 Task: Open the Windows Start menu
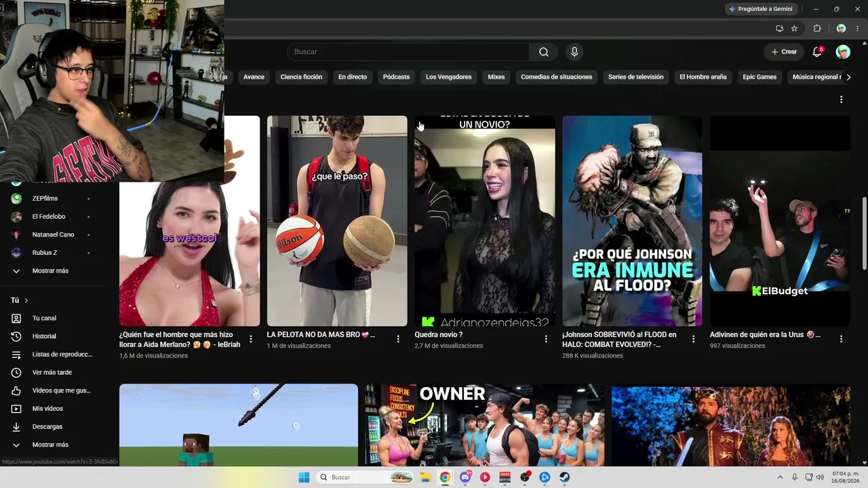pyautogui.click(x=304, y=477)
